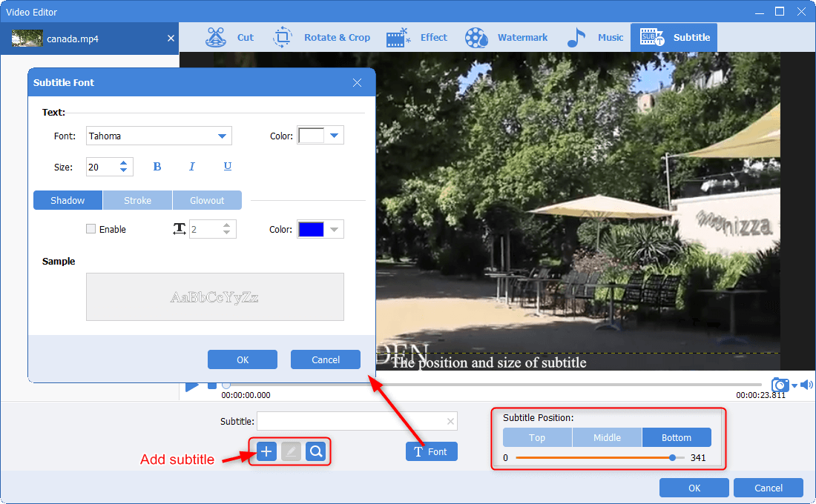Switch to the Glowout tab
Image resolution: width=816 pixels, height=504 pixels.
click(x=207, y=200)
